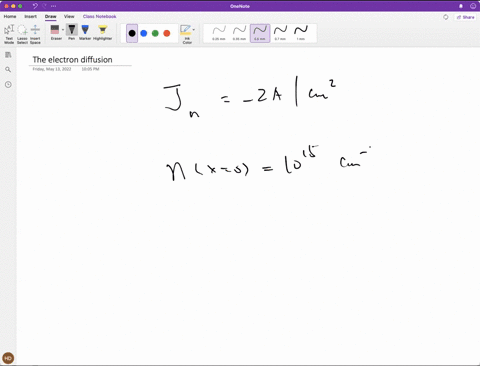Click the Share button

466,17
